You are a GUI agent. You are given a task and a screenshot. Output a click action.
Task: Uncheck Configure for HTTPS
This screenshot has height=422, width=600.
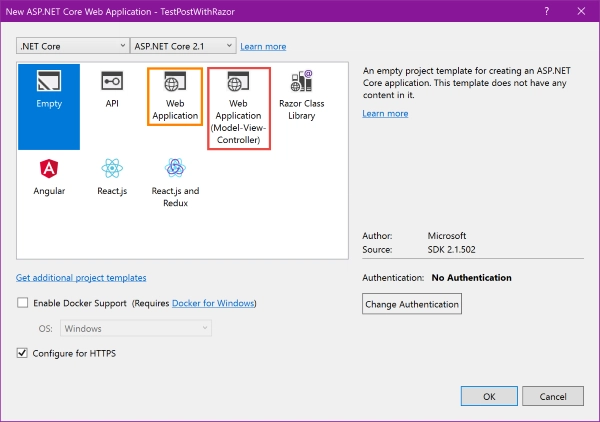tap(22, 353)
